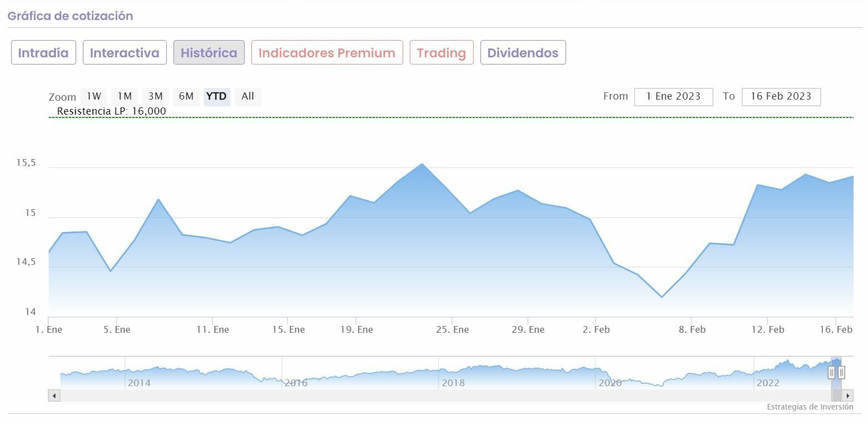Viewport: 868px width, 424px height.
Task: Click the To date field
Action: pos(781,96)
